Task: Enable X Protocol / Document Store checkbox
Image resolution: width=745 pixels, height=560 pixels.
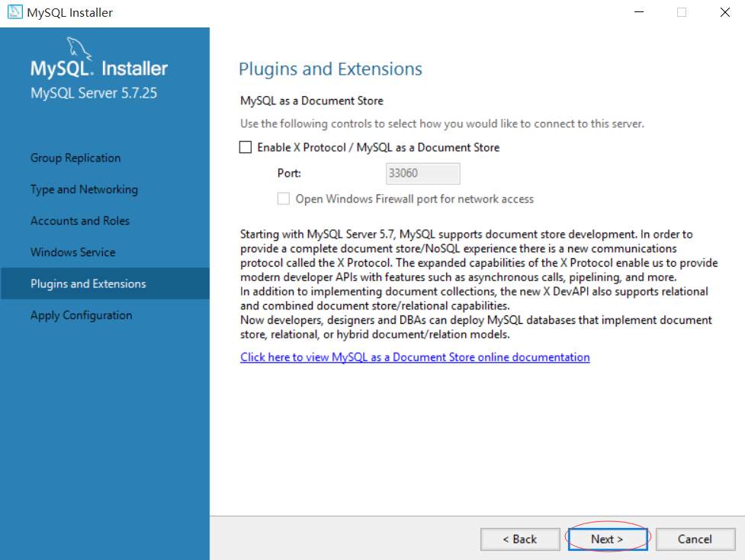Action: pyautogui.click(x=246, y=148)
